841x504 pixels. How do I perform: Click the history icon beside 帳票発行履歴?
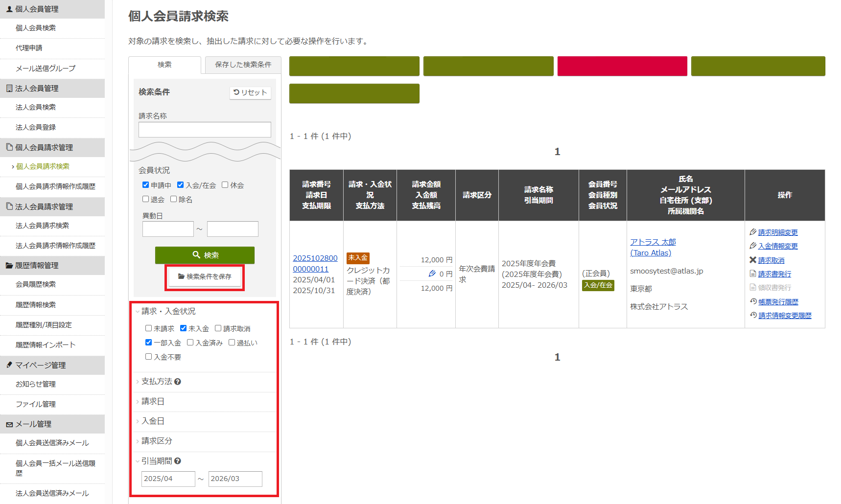(x=753, y=301)
